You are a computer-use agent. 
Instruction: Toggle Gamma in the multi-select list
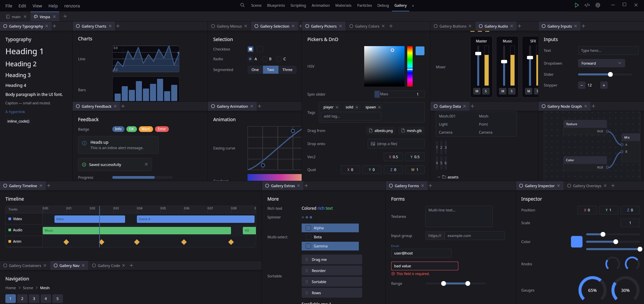pos(330,246)
